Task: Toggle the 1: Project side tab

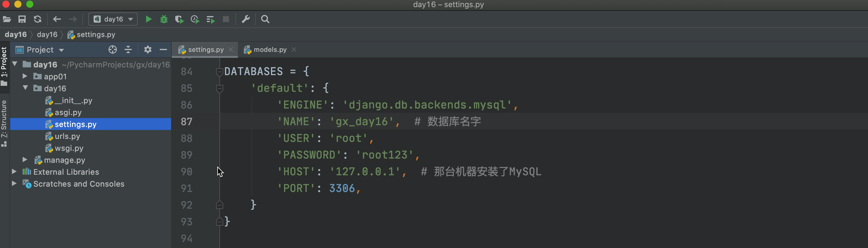Action: click(x=4, y=66)
